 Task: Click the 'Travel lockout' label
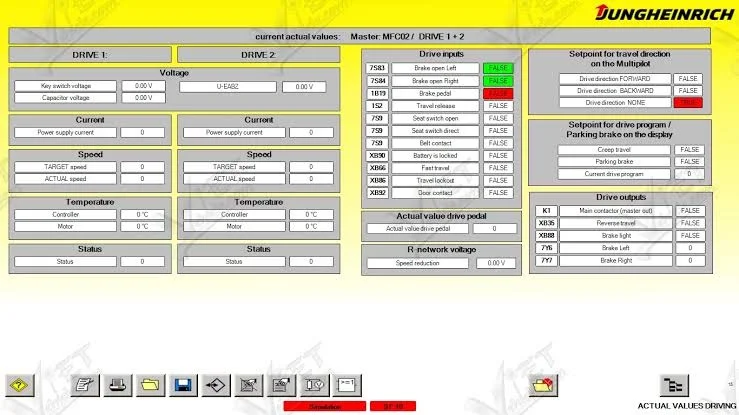(x=435, y=180)
